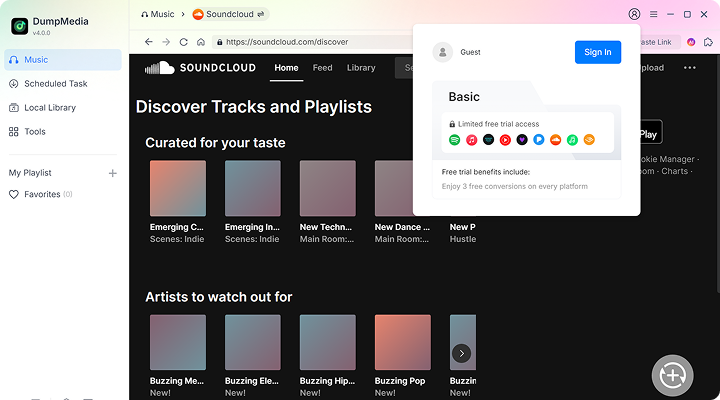Click the SoundCloud search box
720x400 pixels.
point(404,68)
